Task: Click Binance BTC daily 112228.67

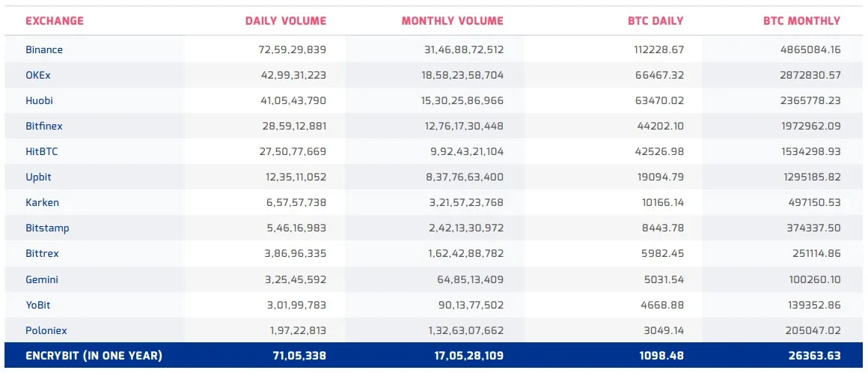Action: [658, 49]
